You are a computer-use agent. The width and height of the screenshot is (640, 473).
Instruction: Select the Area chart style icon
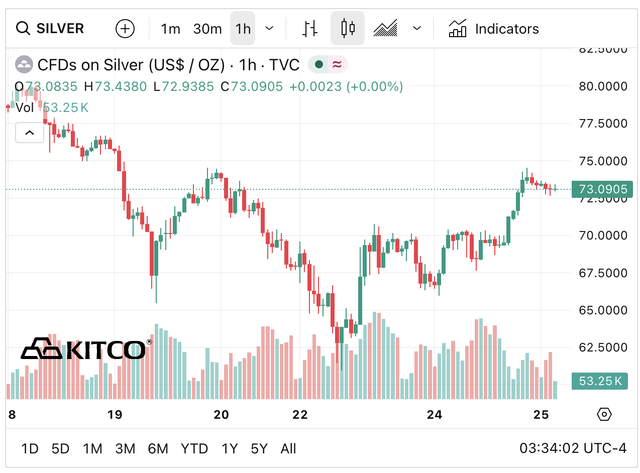tap(386, 29)
